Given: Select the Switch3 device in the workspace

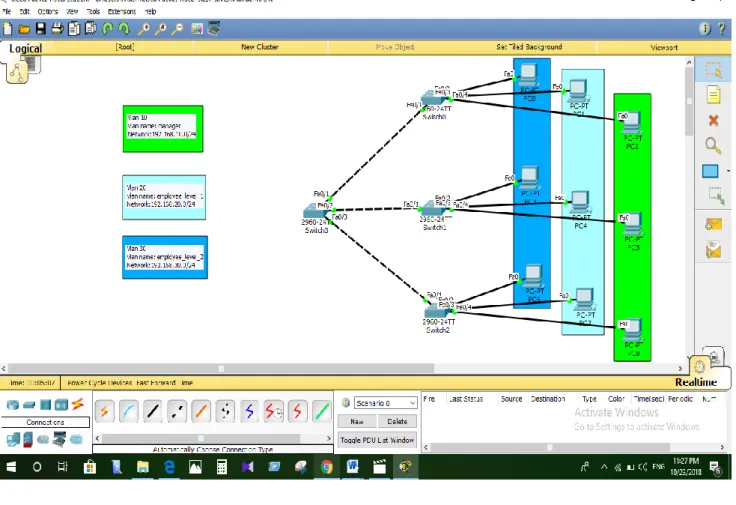Looking at the screenshot, I should click(314, 212).
